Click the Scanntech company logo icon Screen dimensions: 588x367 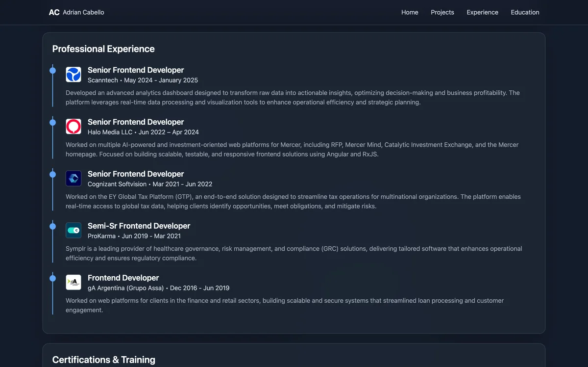click(x=73, y=75)
